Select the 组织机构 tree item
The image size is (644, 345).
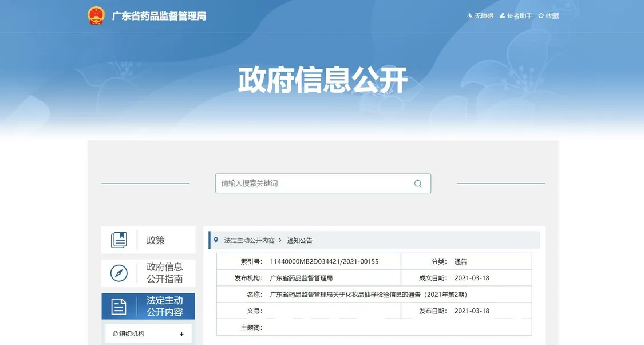coord(132,334)
